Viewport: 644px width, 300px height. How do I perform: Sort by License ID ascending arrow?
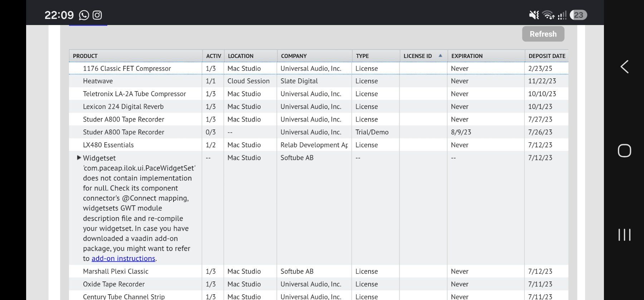coord(440,56)
